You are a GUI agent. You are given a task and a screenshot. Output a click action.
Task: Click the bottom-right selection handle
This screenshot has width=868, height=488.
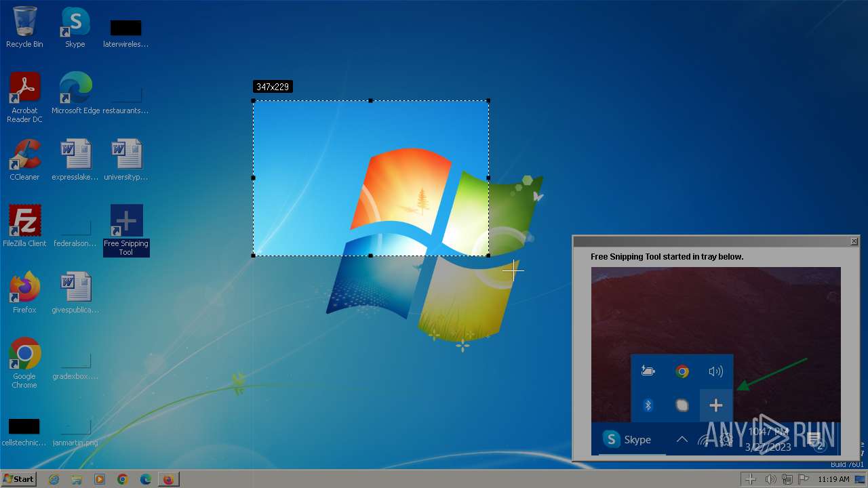(x=488, y=256)
